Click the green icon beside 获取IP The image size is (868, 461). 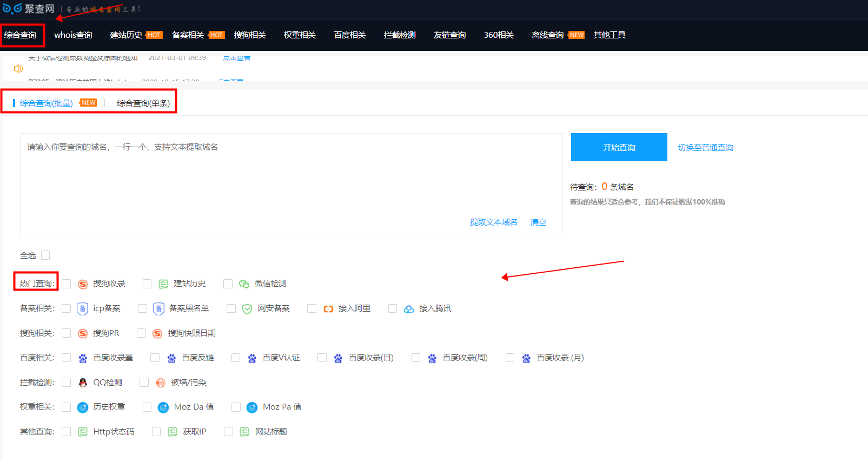[173, 432]
